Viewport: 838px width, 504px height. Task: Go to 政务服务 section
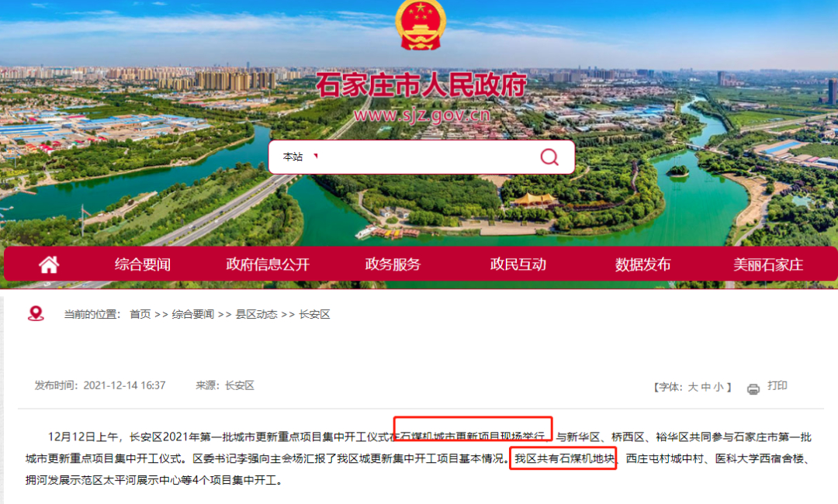393,264
